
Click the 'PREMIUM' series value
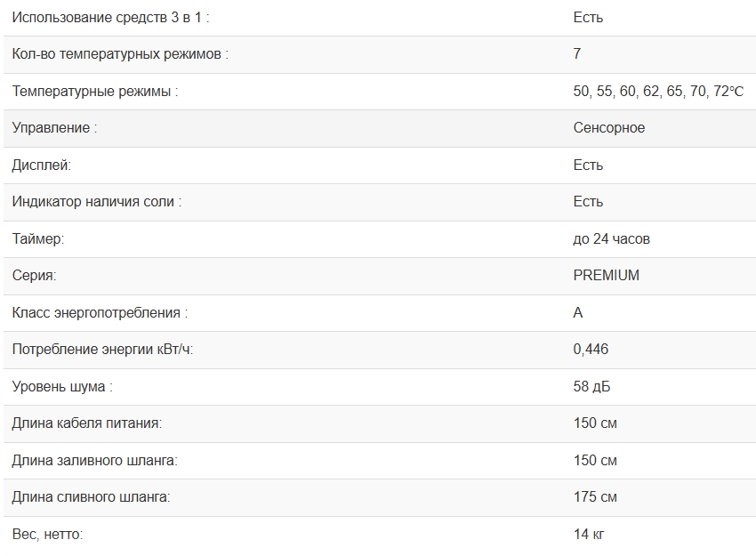tap(607, 276)
